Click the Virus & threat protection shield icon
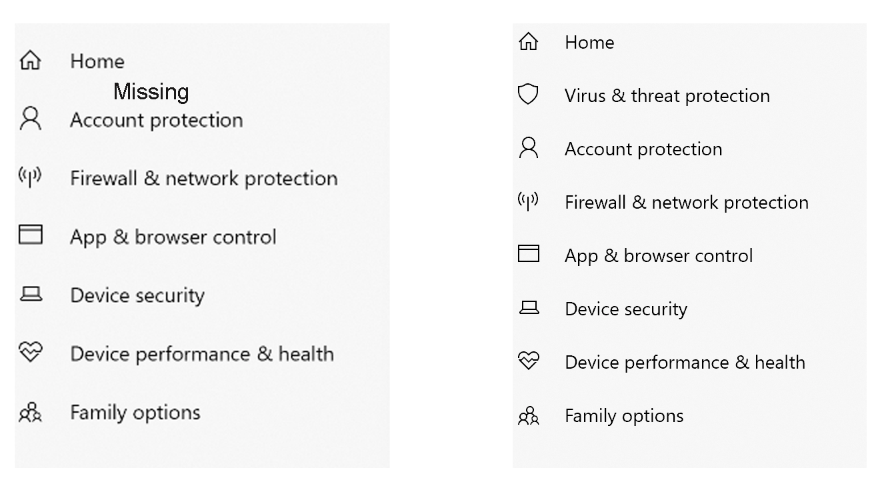 click(x=528, y=95)
